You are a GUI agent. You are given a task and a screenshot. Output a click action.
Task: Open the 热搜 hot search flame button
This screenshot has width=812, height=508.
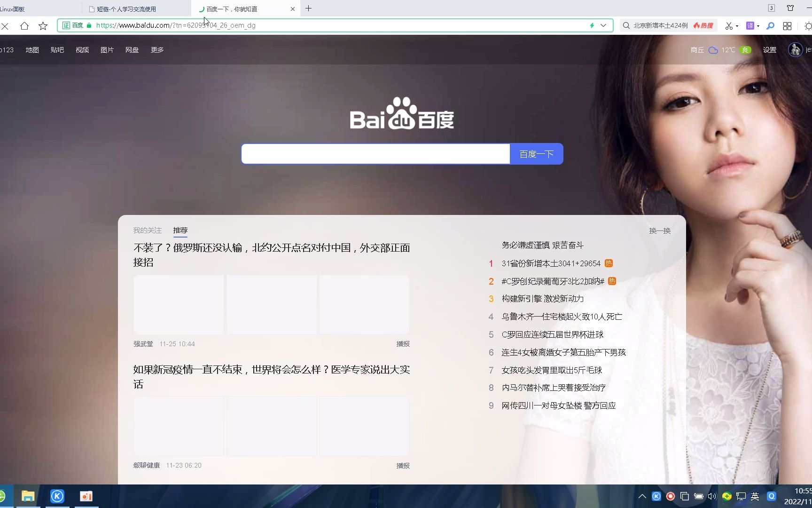tap(703, 25)
